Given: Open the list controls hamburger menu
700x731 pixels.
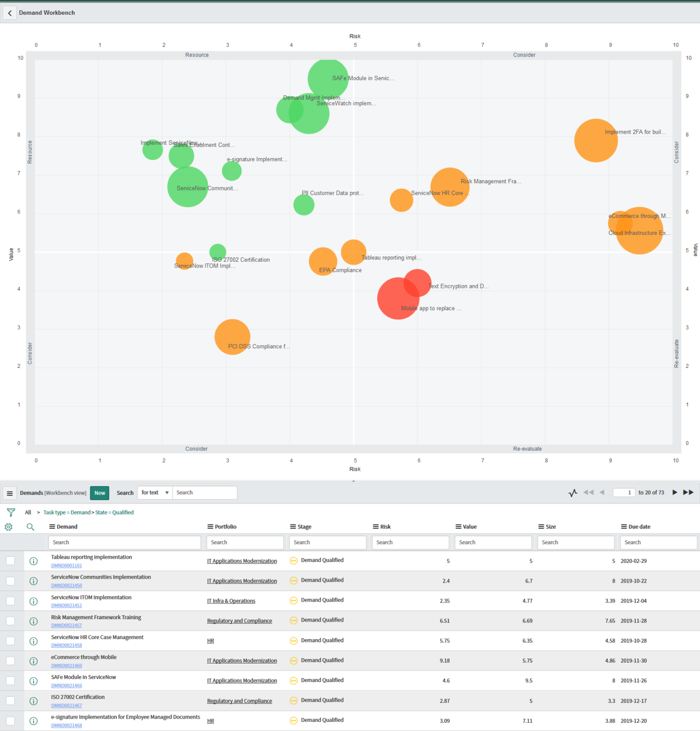Looking at the screenshot, I should pyautogui.click(x=10, y=493).
